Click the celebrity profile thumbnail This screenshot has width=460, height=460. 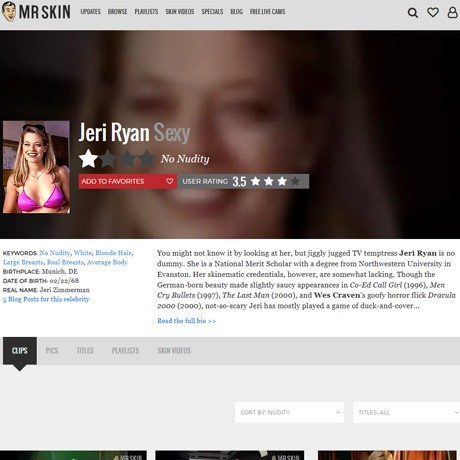pos(36,167)
